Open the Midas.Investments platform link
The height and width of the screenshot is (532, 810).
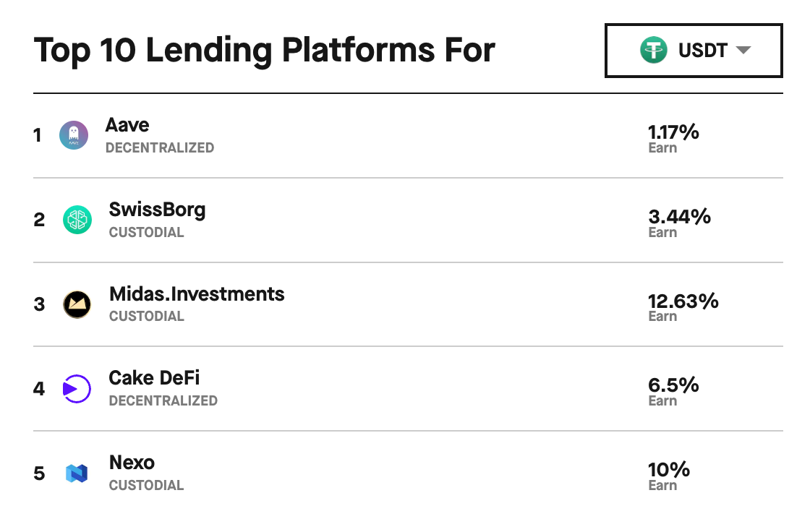point(197,294)
